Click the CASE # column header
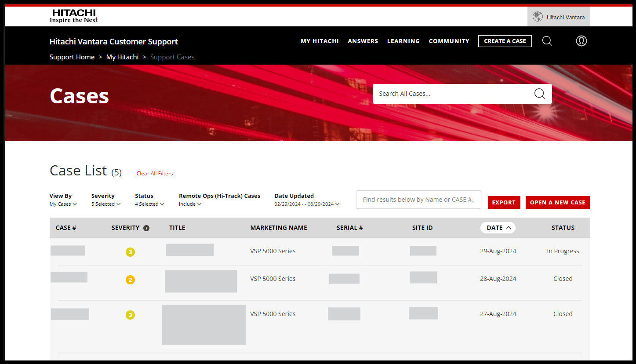 66,228
